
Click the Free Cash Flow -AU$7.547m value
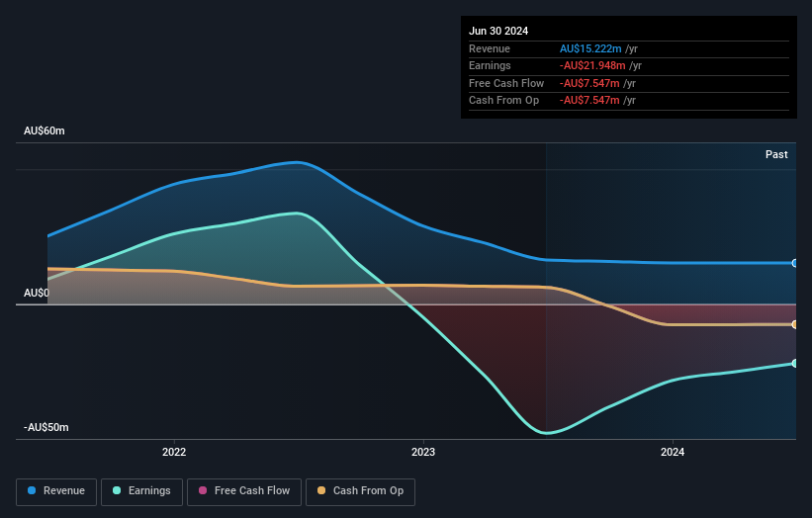point(589,83)
